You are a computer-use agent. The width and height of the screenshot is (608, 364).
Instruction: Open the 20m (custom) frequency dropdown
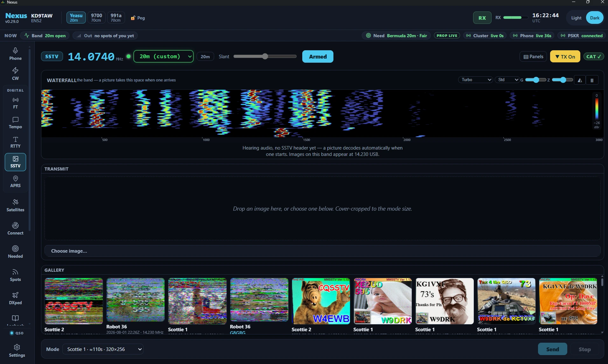coord(164,56)
